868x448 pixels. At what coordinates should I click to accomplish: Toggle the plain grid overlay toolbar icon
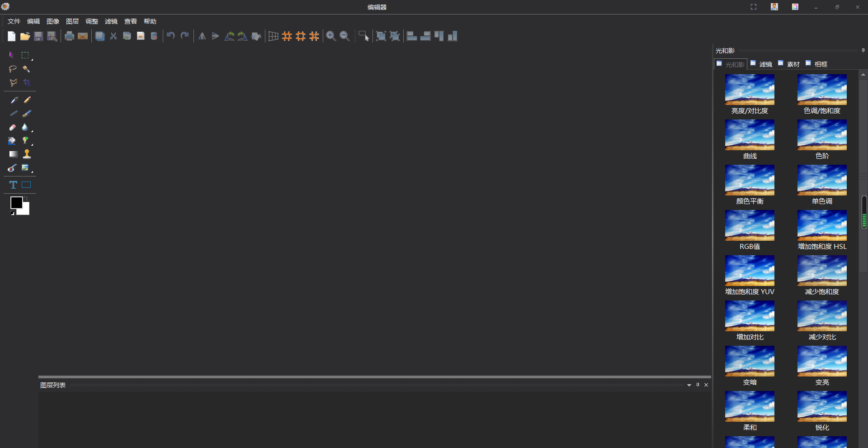(273, 36)
